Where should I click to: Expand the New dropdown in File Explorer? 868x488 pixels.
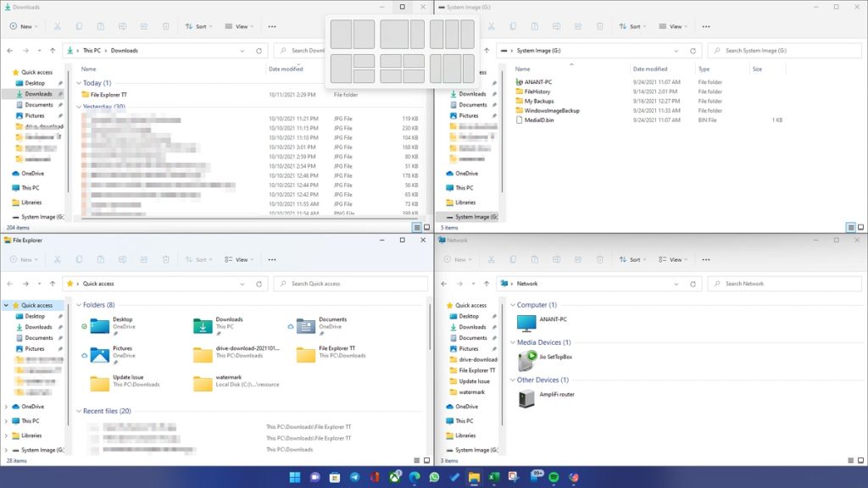(24, 260)
